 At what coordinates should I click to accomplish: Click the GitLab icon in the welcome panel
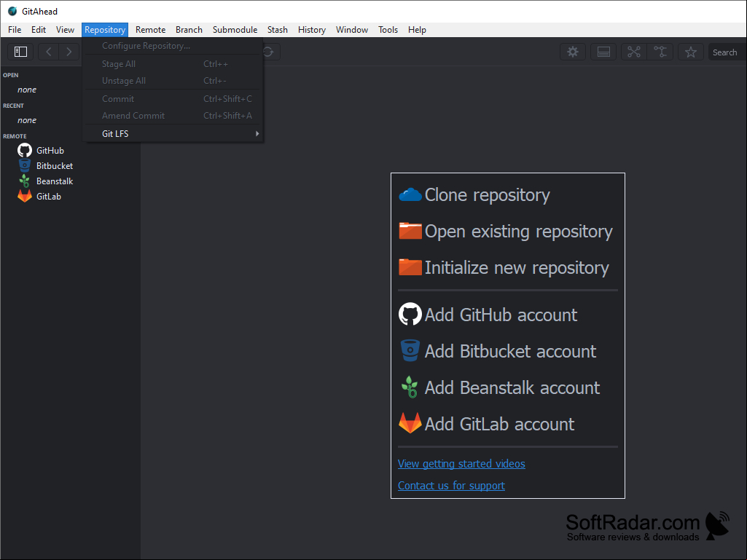[410, 423]
